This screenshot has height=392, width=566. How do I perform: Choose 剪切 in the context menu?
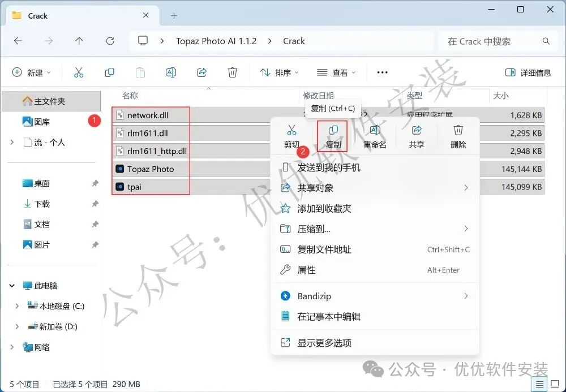pos(291,136)
